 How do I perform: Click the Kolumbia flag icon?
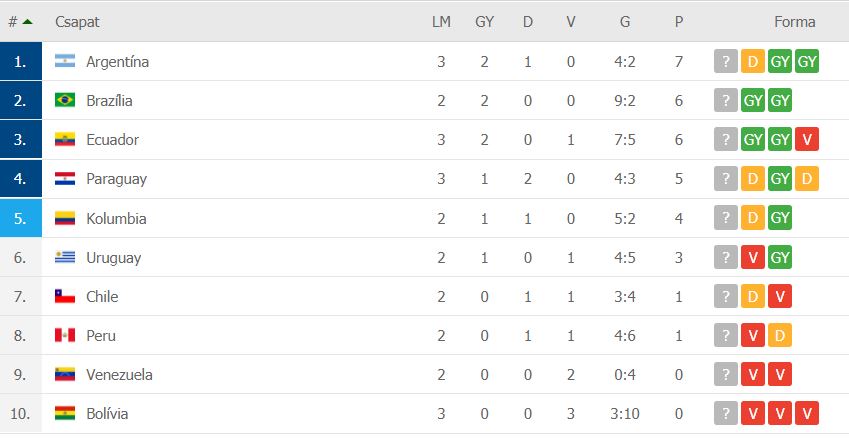tap(65, 218)
